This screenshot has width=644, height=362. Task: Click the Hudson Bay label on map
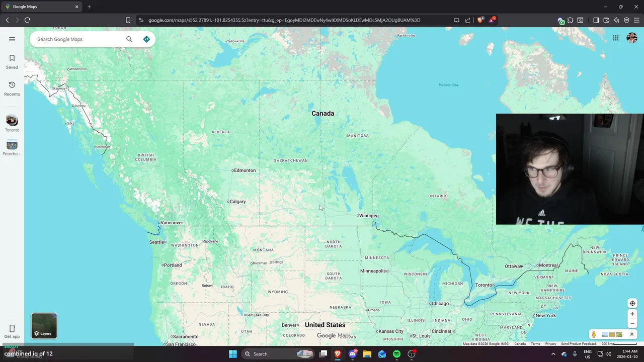click(x=448, y=85)
